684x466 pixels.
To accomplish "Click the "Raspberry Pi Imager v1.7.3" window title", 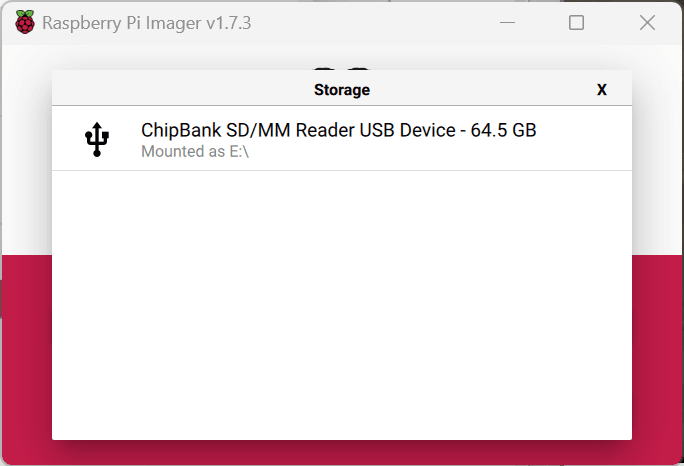I will [x=146, y=23].
